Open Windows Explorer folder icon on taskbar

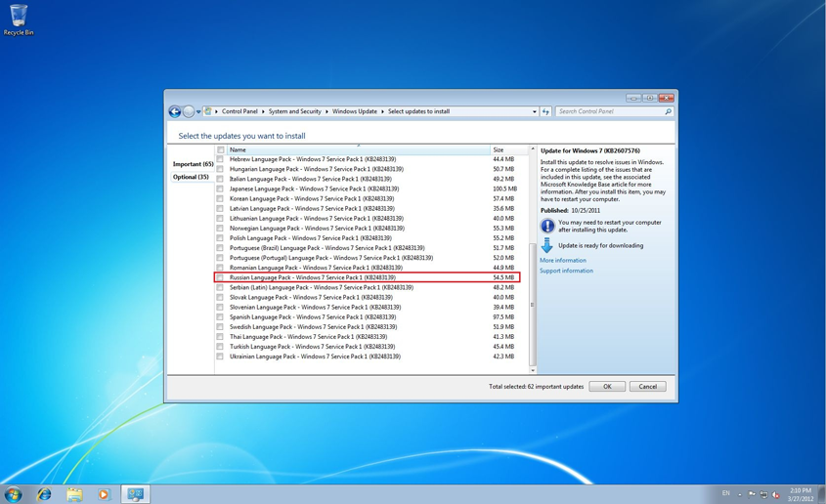74,494
